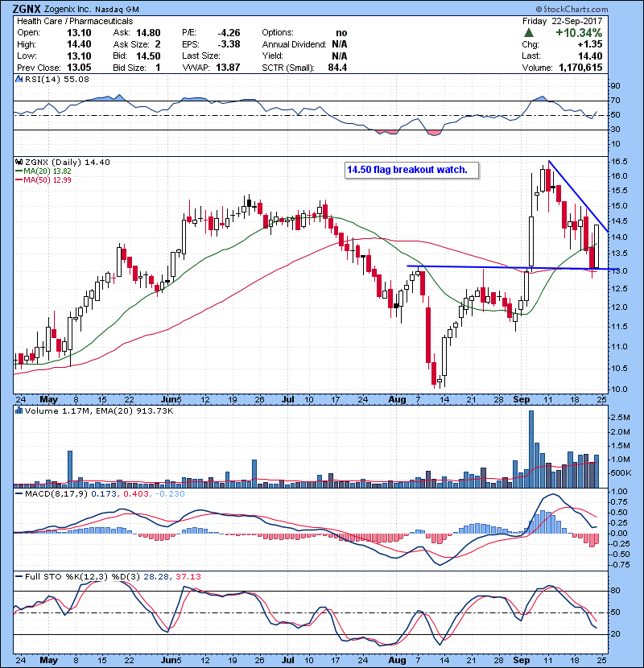Click the RSI 70 axis level label
Screen dimensions: 644x668
pyautogui.click(x=616, y=101)
